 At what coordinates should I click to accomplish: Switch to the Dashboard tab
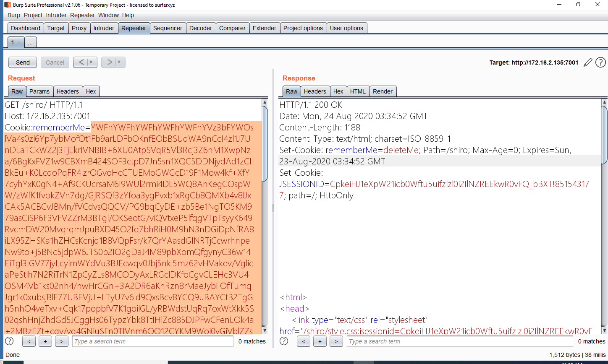26,28
